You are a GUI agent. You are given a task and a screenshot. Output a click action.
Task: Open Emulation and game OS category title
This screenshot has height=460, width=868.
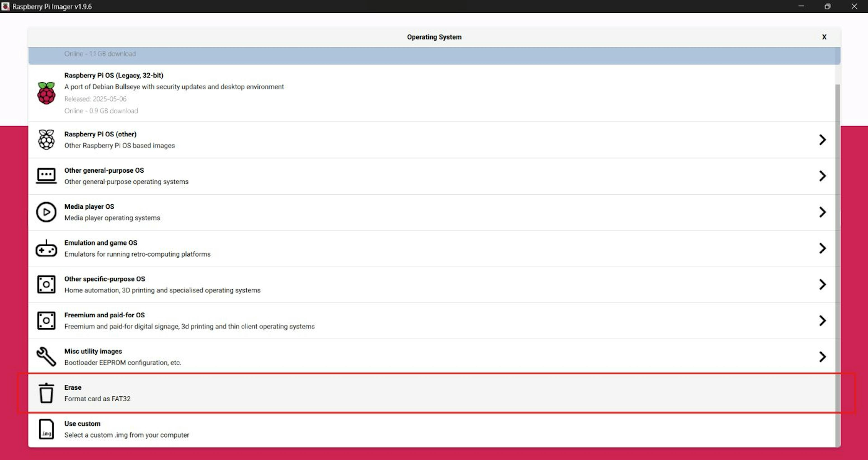(101, 243)
